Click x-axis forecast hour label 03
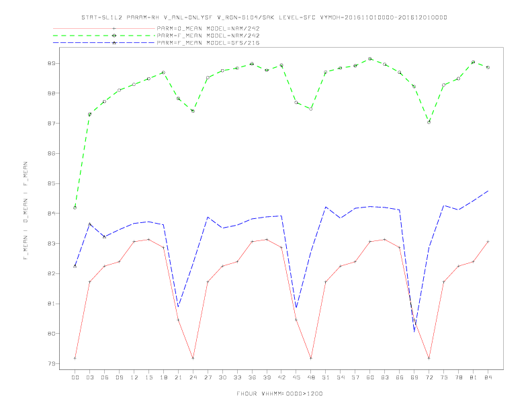This screenshot has height=411, width=532. [89, 377]
